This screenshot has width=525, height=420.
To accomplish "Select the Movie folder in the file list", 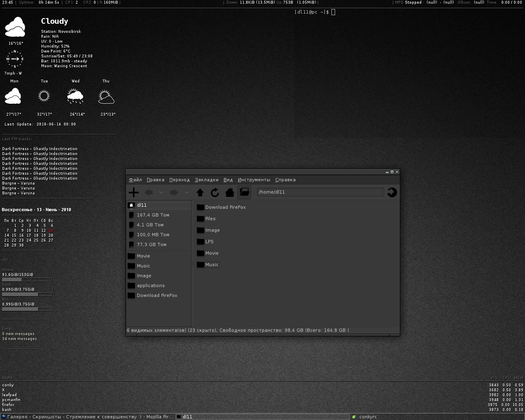I will click(208, 253).
